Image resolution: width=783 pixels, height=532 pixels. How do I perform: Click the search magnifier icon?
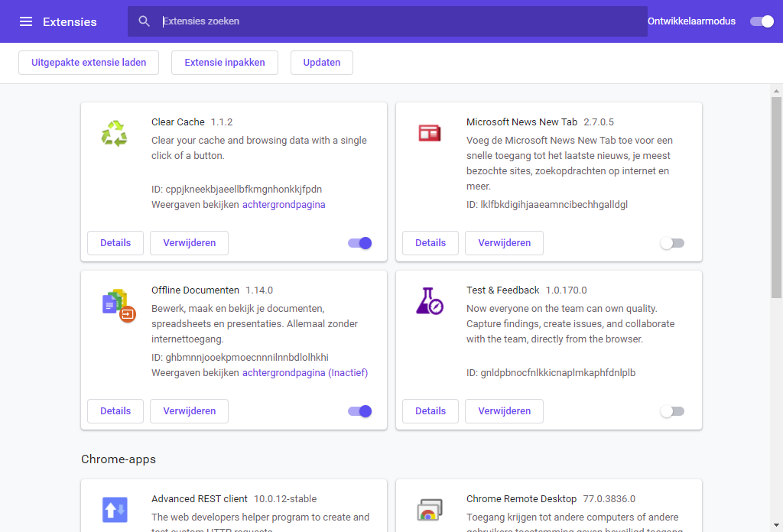point(144,21)
